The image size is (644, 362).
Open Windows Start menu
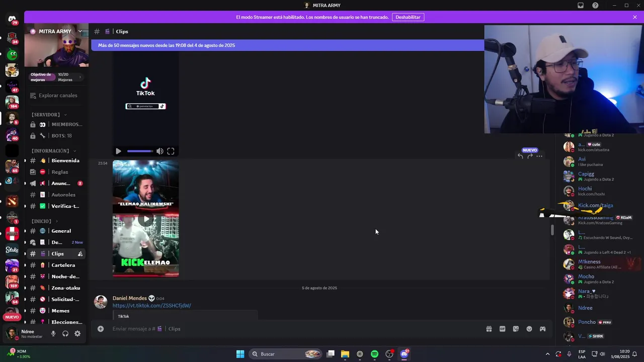240,354
